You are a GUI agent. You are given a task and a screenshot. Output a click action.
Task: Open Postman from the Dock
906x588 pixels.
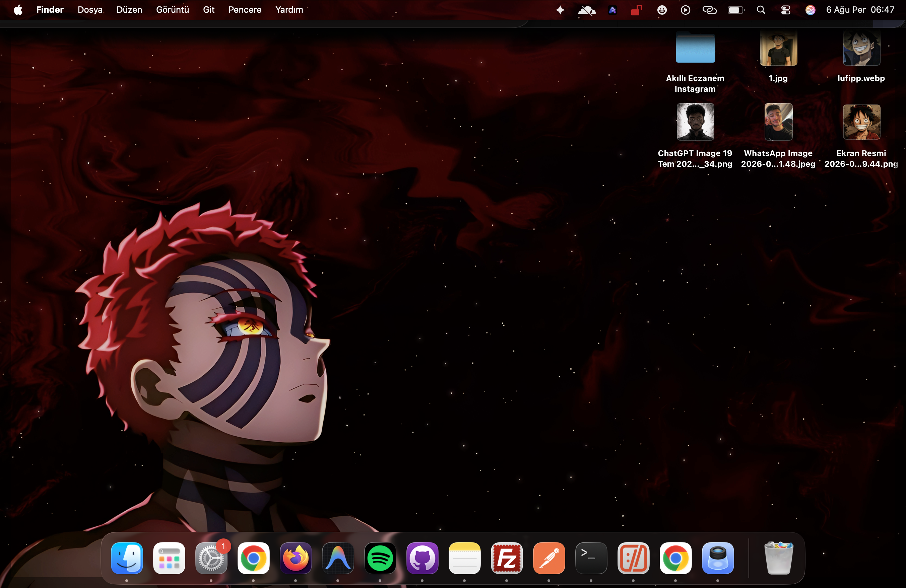pos(549,558)
